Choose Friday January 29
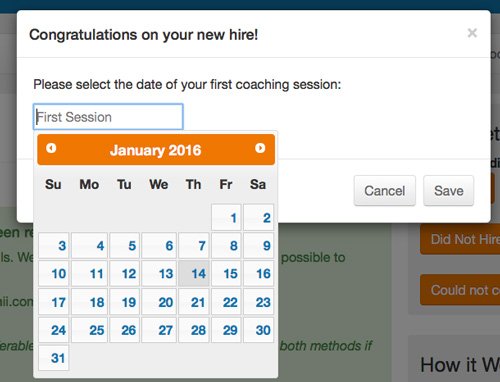The width and height of the screenshot is (500, 382). [x=226, y=330]
